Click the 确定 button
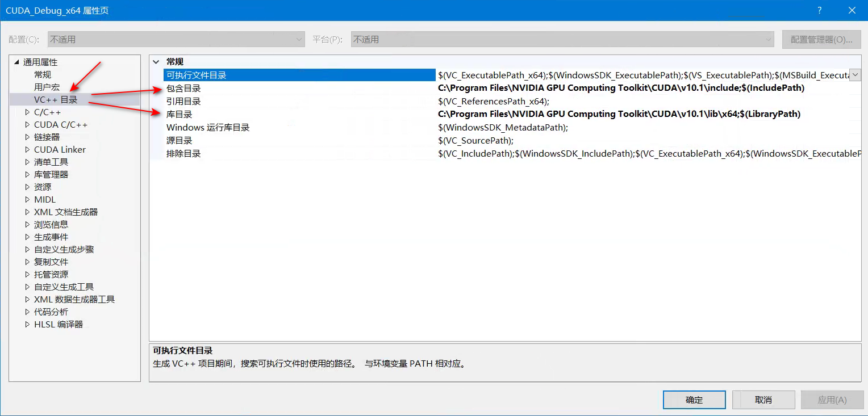The image size is (868, 416). pos(694,399)
